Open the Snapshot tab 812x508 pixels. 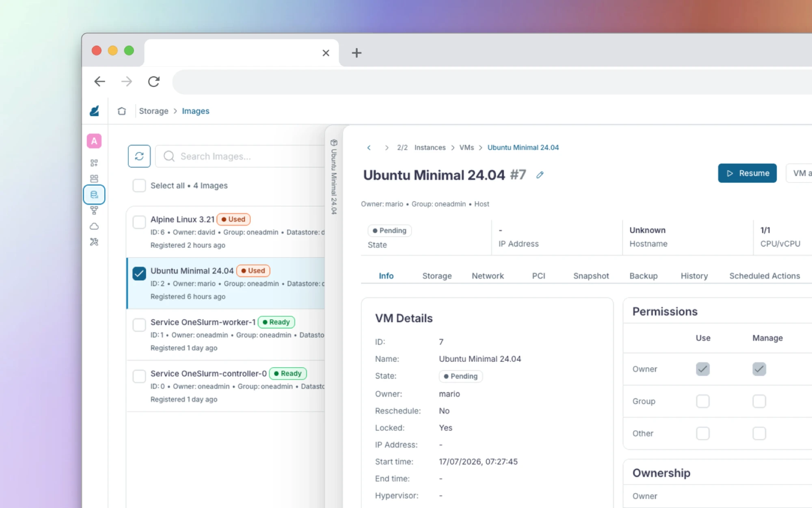tap(591, 276)
